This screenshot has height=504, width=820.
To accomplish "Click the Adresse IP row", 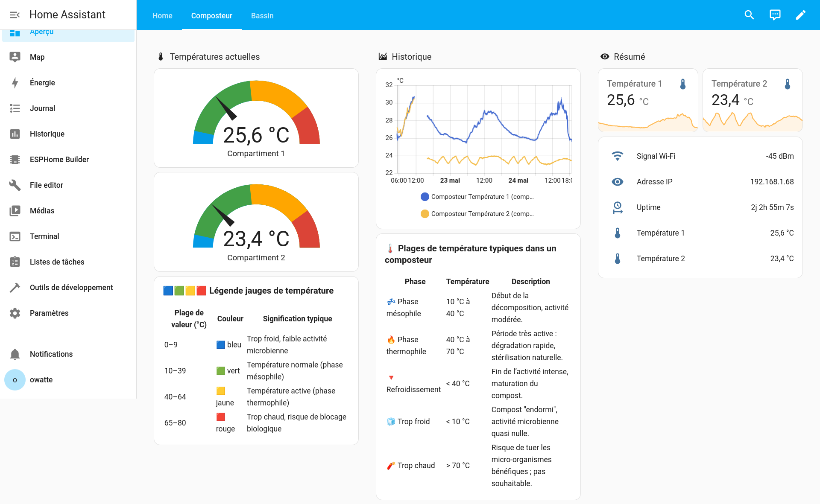I will point(700,182).
